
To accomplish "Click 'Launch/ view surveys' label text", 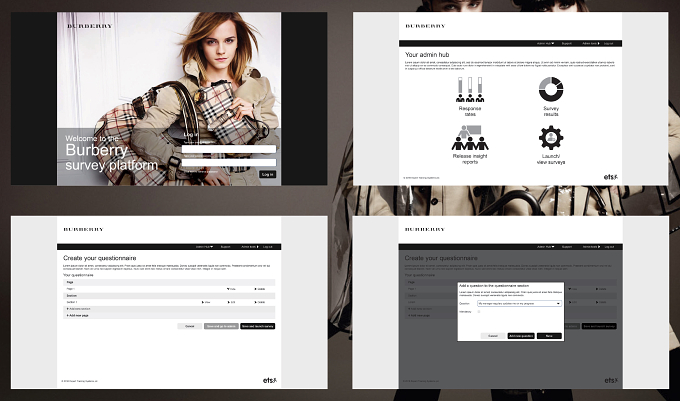I will [x=551, y=159].
